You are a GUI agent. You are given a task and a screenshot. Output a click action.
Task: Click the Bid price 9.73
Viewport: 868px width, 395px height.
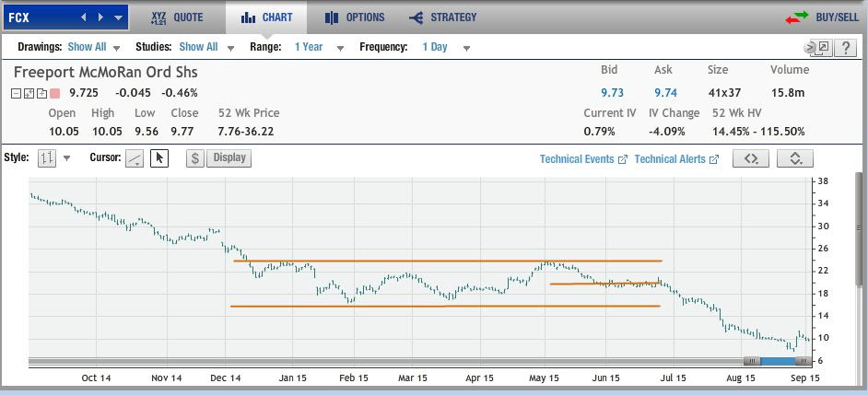pos(612,93)
